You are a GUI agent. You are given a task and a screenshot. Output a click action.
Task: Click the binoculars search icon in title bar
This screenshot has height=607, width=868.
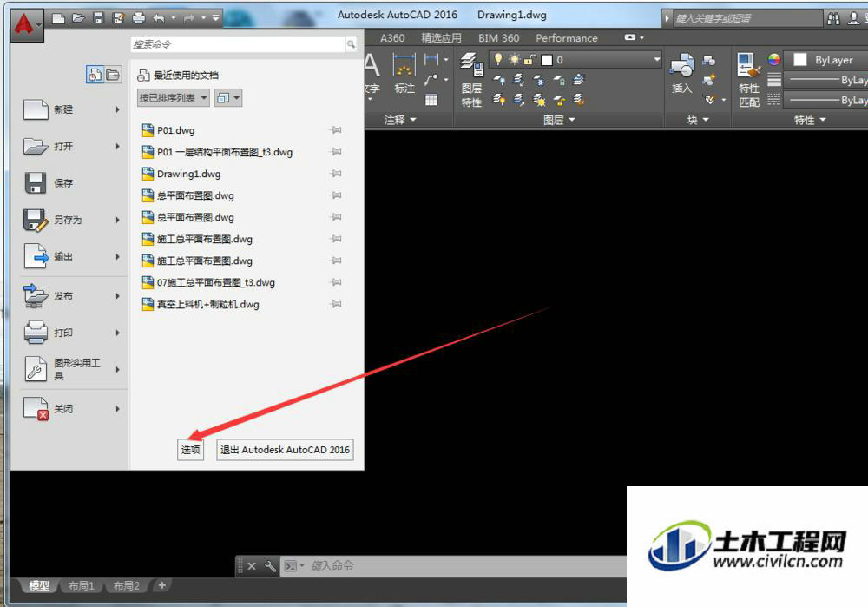[833, 18]
